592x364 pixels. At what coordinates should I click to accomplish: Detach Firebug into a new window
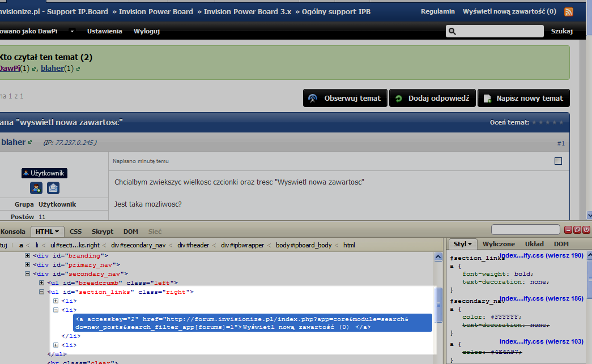pyautogui.click(x=577, y=230)
